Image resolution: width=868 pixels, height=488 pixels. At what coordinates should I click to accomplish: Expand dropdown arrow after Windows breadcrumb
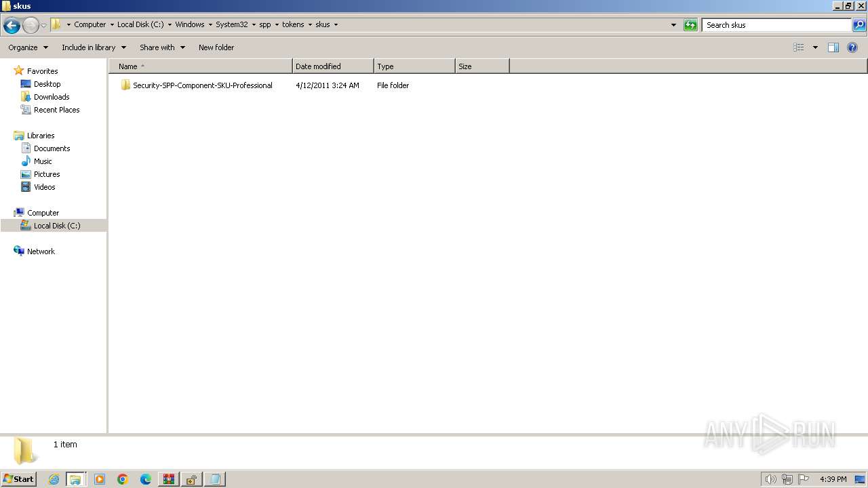210,24
